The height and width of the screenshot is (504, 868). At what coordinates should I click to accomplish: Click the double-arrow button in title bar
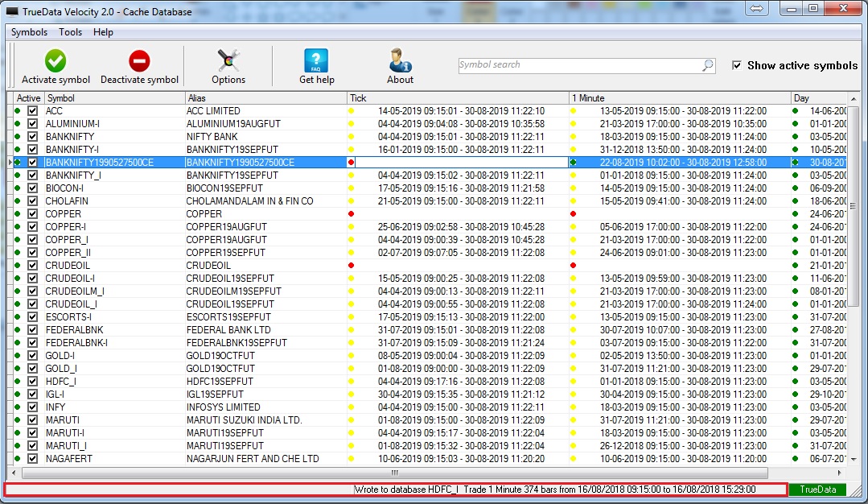point(757,8)
